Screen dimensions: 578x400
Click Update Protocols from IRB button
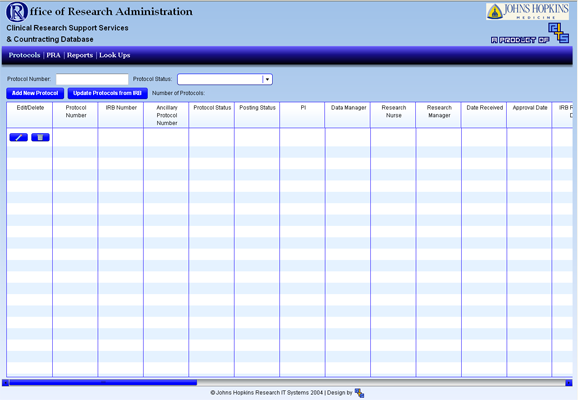tap(107, 93)
